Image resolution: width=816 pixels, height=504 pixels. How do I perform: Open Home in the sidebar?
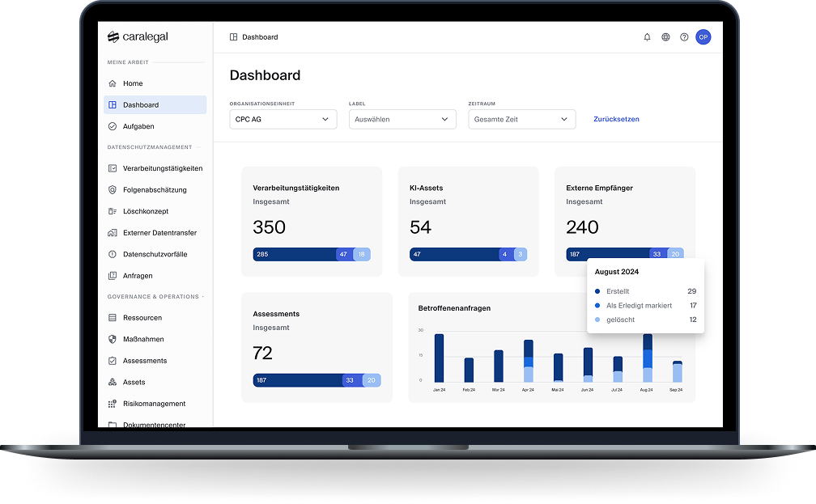[x=155, y=83]
